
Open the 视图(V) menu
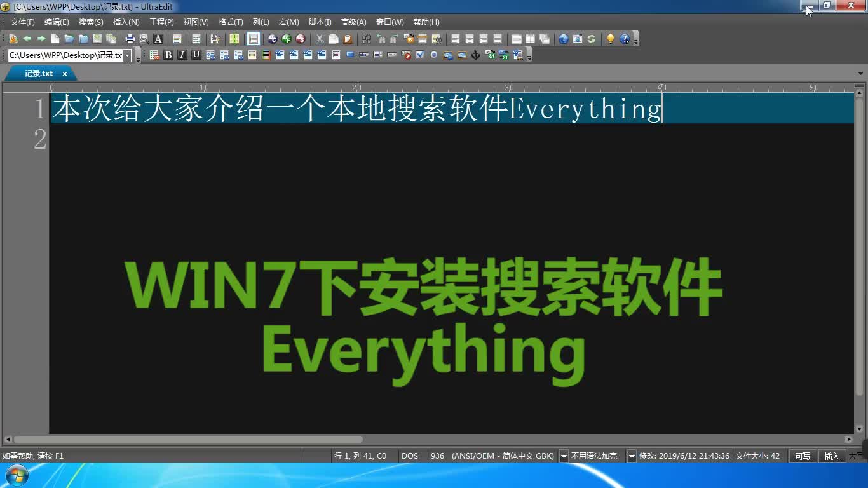click(196, 22)
